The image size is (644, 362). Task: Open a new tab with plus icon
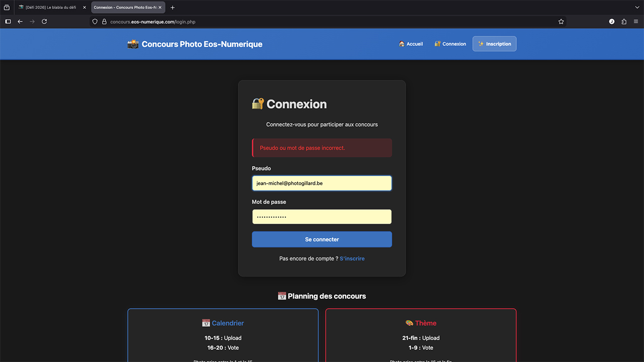tap(173, 8)
